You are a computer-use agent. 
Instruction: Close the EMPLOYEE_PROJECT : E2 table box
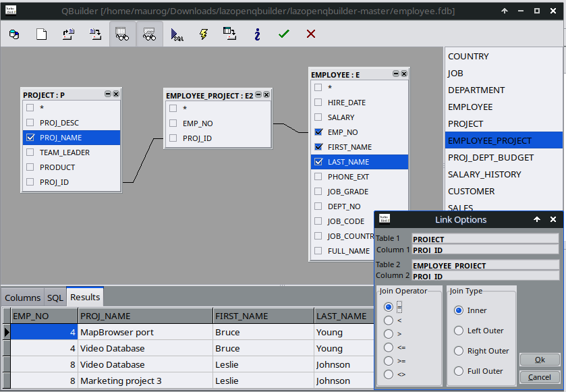[266, 94]
